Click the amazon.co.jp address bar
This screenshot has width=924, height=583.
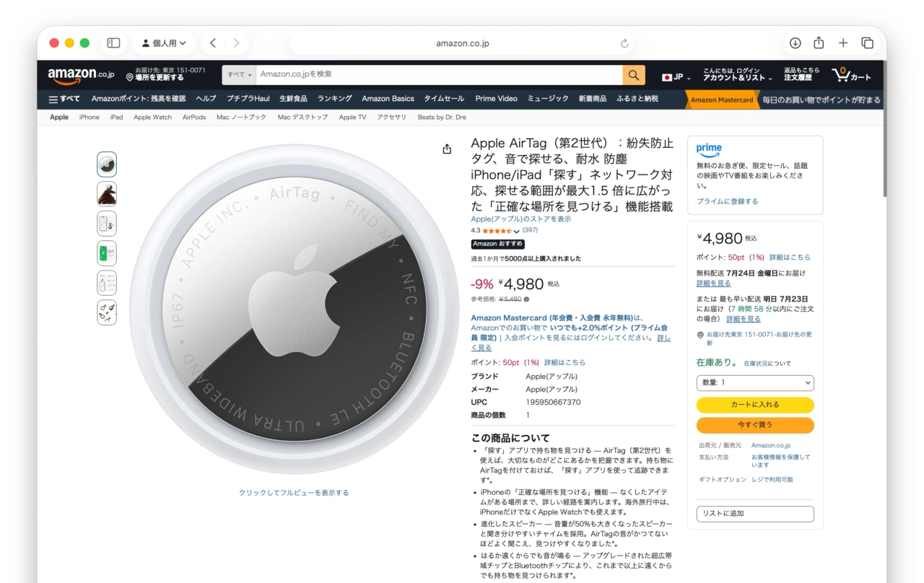(462, 43)
